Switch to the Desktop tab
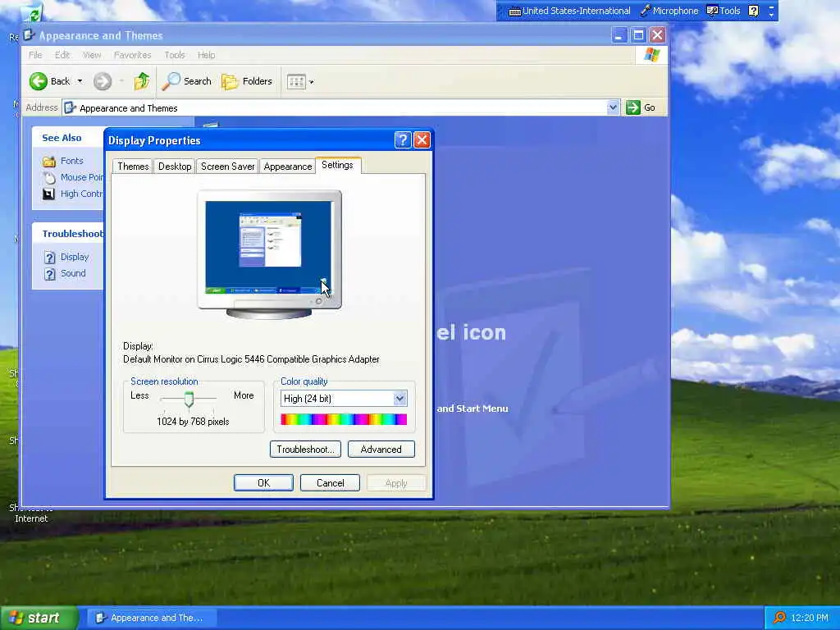 tap(175, 167)
